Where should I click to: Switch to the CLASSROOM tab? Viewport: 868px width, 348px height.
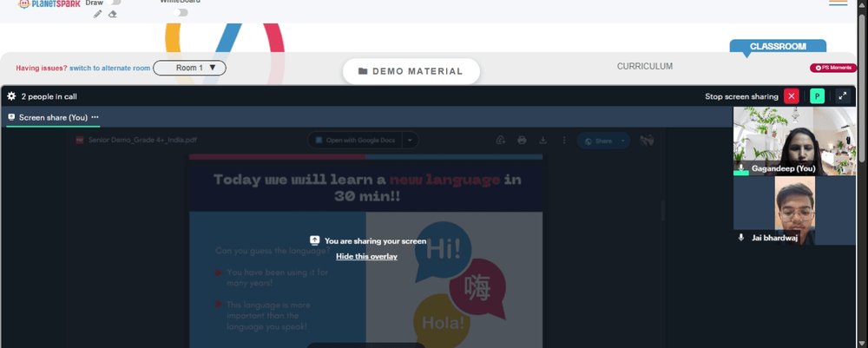click(x=778, y=47)
